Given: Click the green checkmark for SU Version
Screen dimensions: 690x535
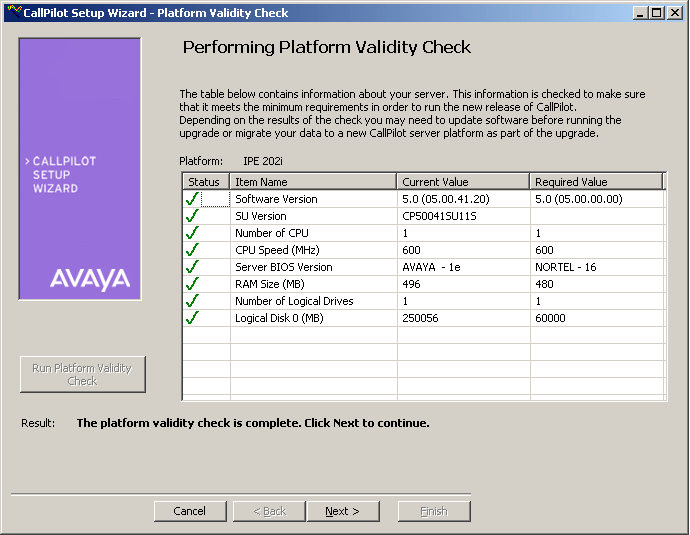Looking at the screenshot, I should [x=192, y=216].
